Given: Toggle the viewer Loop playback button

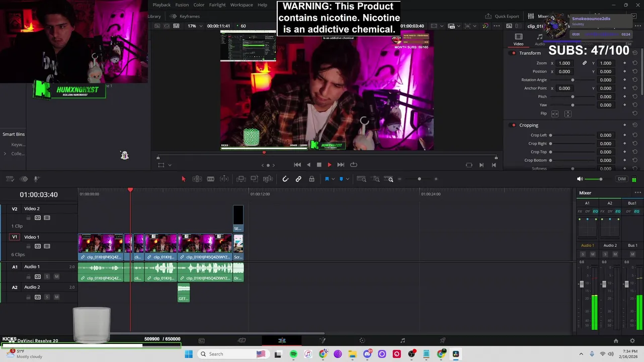Looking at the screenshot, I should point(354,165).
